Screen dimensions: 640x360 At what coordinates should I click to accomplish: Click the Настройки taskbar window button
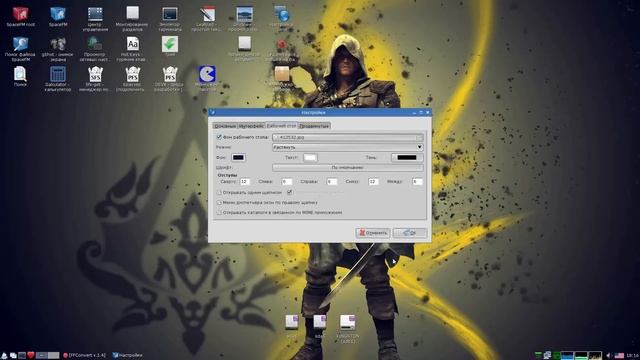(128, 356)
